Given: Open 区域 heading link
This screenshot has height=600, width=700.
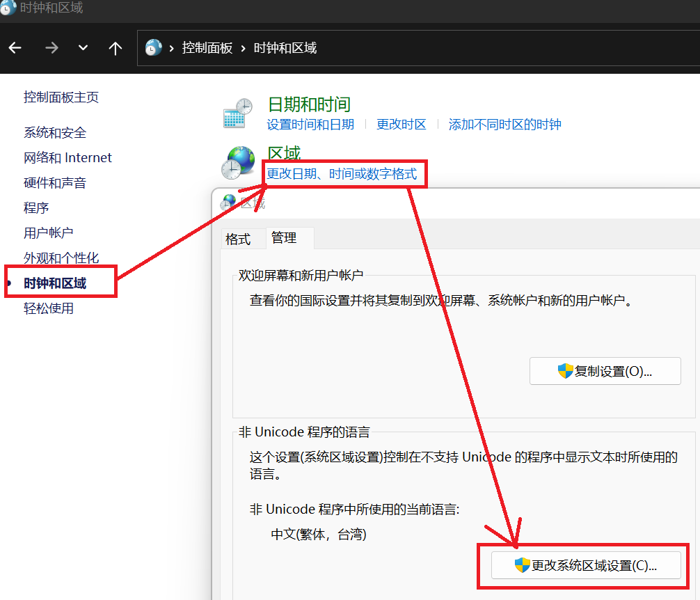Looking at the screenshot, I should coord(284,153).
